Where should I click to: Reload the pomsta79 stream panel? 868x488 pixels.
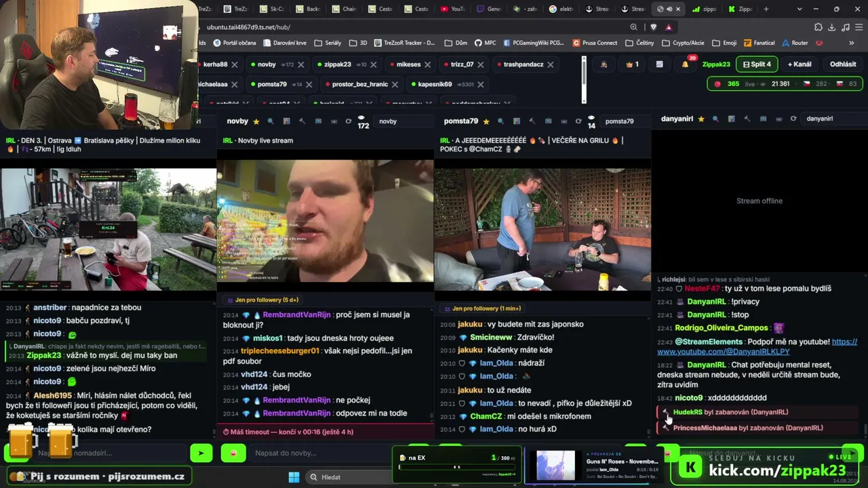coord(578,121)
